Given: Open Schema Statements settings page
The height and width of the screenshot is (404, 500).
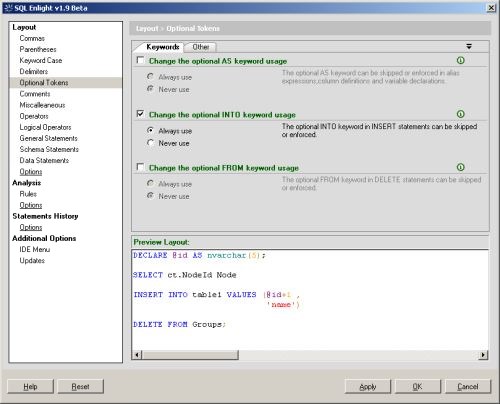Looking at the screenshot, I should pos(49,149).
